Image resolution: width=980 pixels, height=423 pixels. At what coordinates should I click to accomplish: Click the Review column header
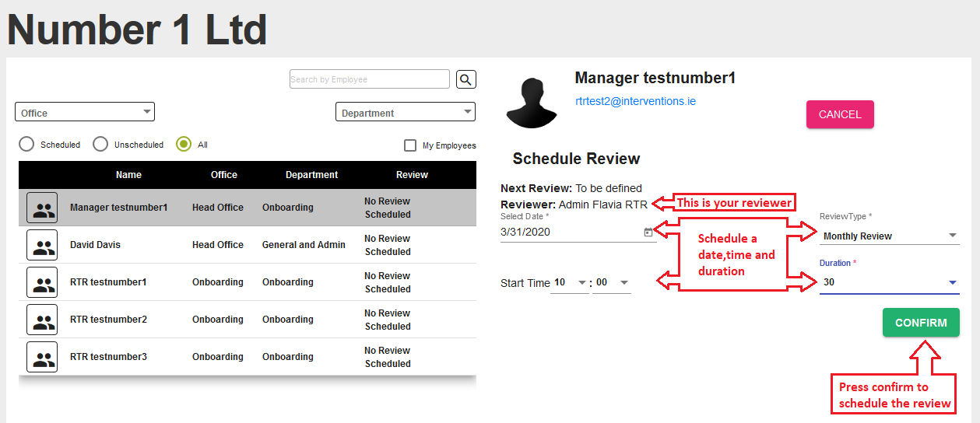pos(412,175)
